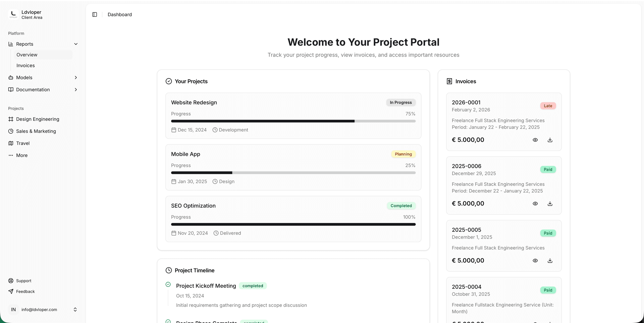Download invoice 2025-0004 PDF

pyautogui.click(x=550, y=321)
